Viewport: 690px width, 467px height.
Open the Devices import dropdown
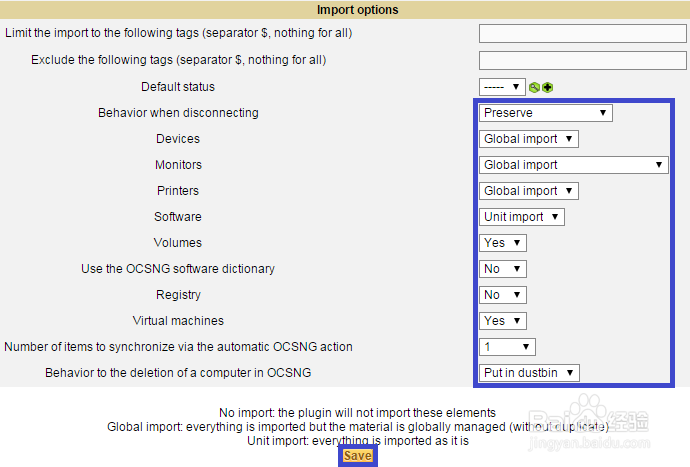tap(528, 139)
